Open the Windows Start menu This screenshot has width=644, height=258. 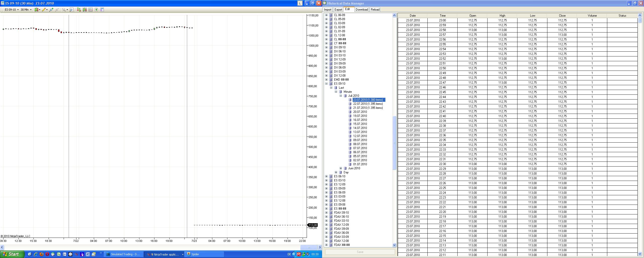click(12, 254)
